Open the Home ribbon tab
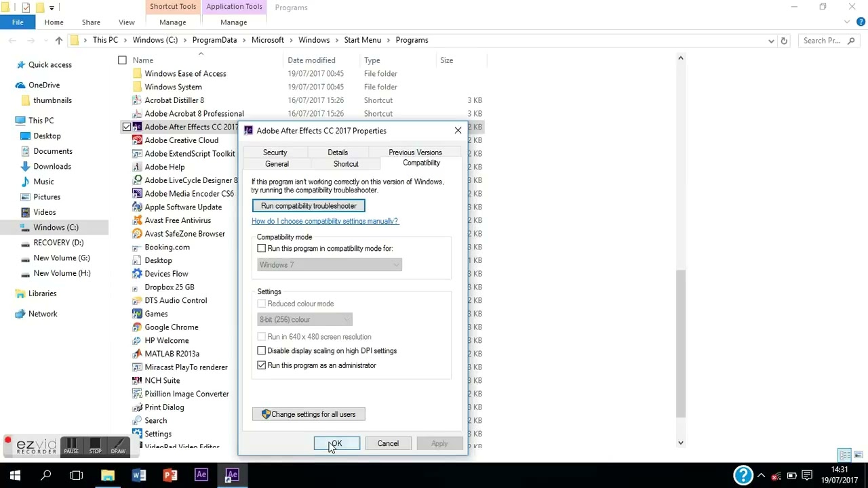This screenshot has width=868, height=488. 54,22
